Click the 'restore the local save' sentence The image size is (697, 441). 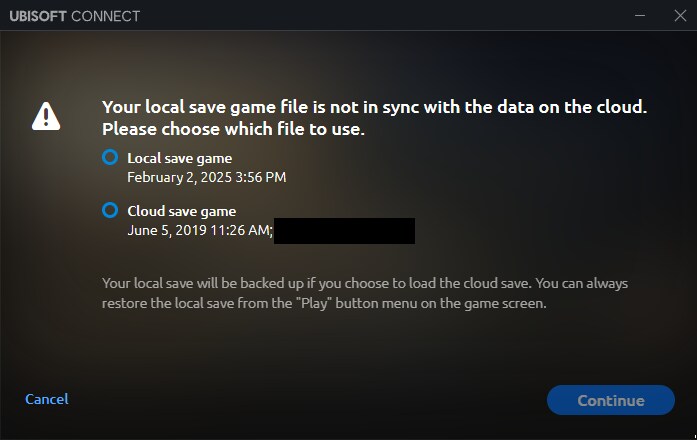324,304
